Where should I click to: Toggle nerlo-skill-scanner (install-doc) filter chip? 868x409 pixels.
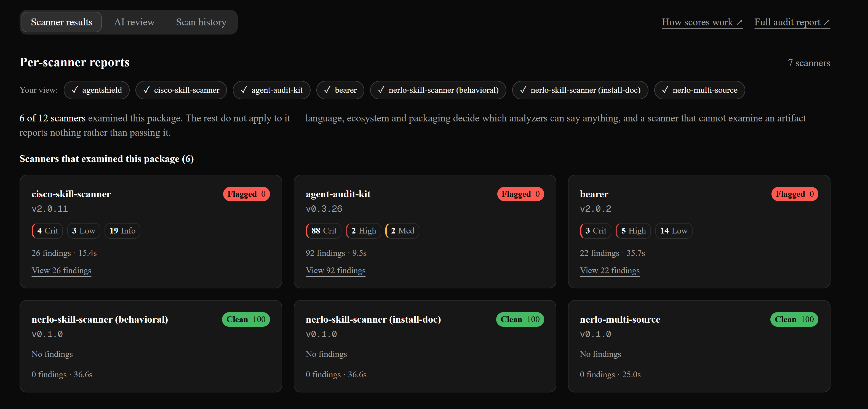pos(580,90)
